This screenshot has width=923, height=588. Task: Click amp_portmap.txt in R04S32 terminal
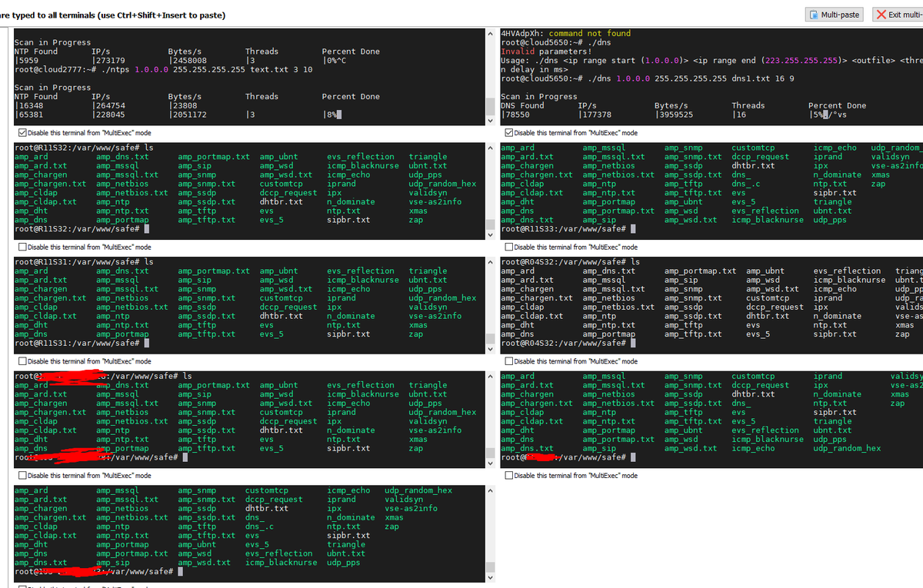coord(701,271)
